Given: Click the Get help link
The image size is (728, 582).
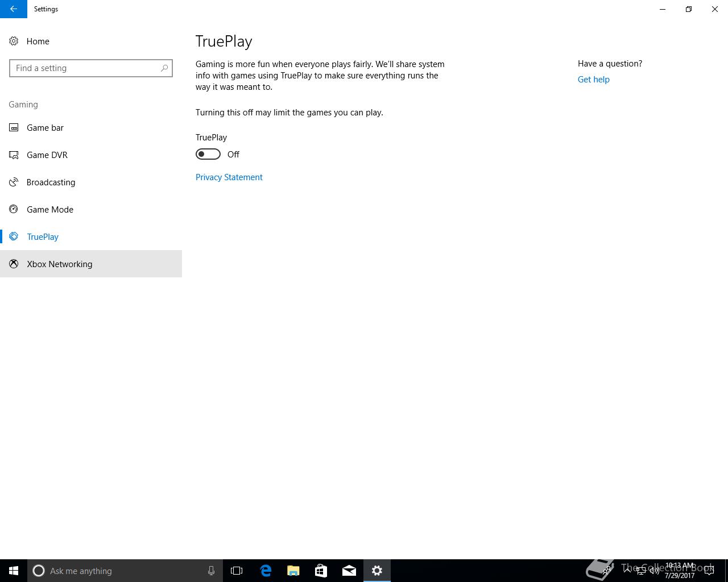Looking at the screenshot, I should click(x=594, y=80).
